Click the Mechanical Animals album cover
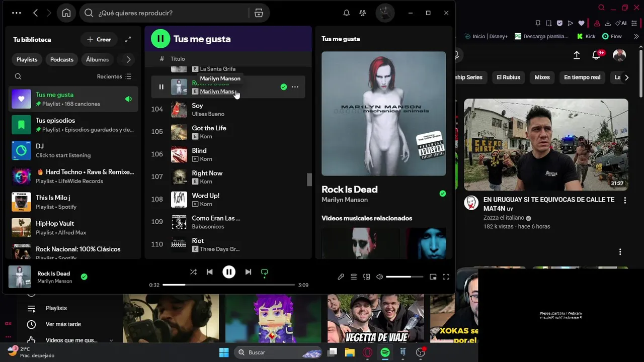This screenshot has width=644, height=362. [383, 114]
